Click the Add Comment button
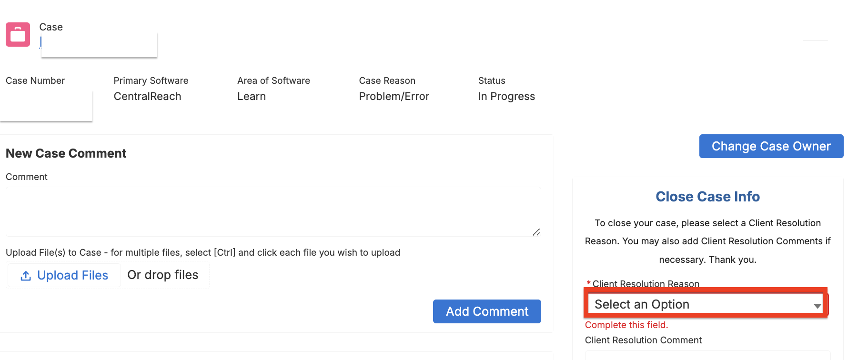The width and height of the screenshot is (868, 360). tap(487, 311)
